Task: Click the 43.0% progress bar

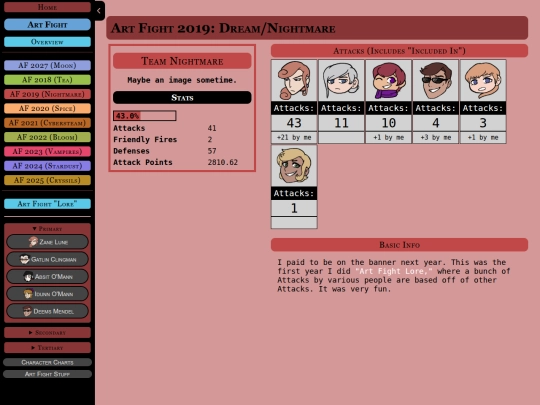Action: (x=145, y=116)
